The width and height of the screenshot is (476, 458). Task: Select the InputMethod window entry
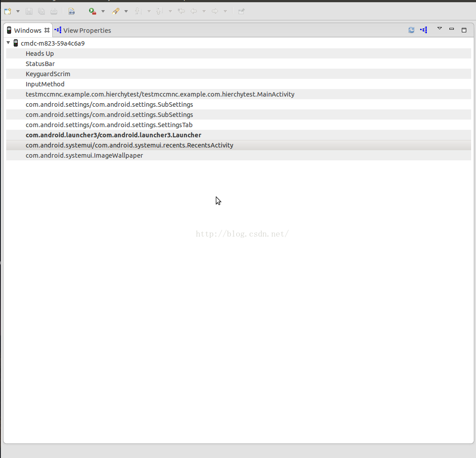[238, 84]
